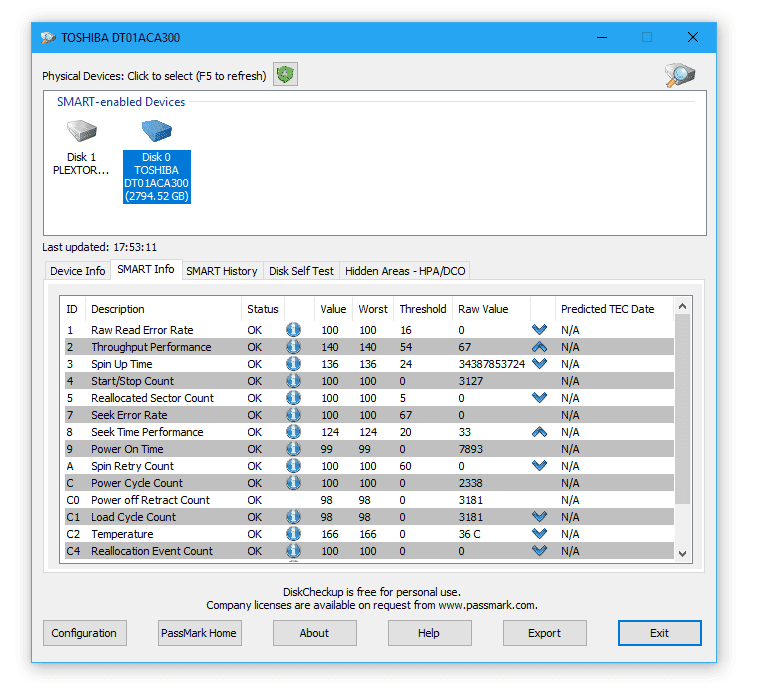The width and height of the screenshot is (758, 690).
Task: Click raw value 34387853724
Action: 492,364
